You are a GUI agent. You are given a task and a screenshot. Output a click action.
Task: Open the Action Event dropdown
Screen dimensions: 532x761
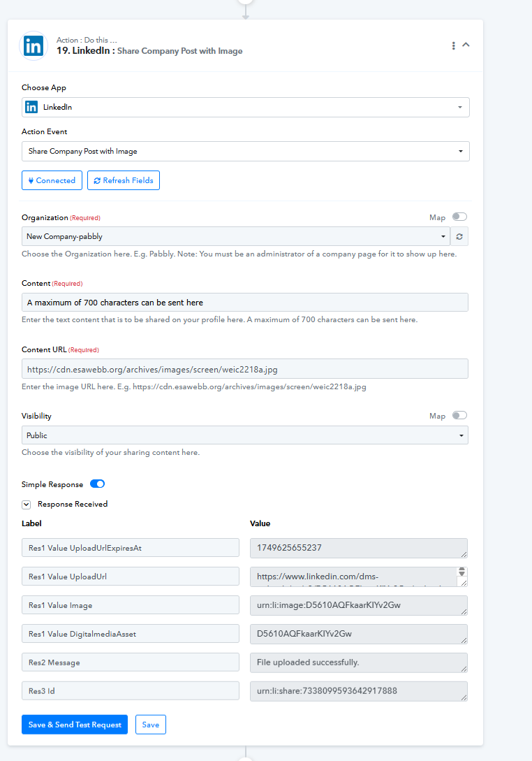click(x=245, y=152)
